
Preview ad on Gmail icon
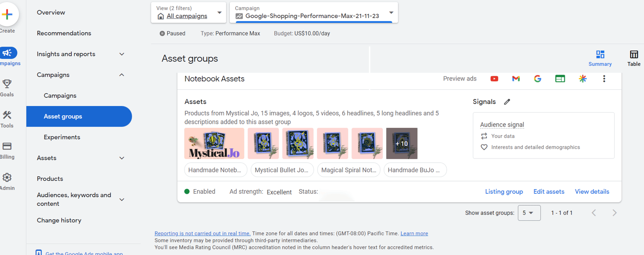[x=516, y=78]
